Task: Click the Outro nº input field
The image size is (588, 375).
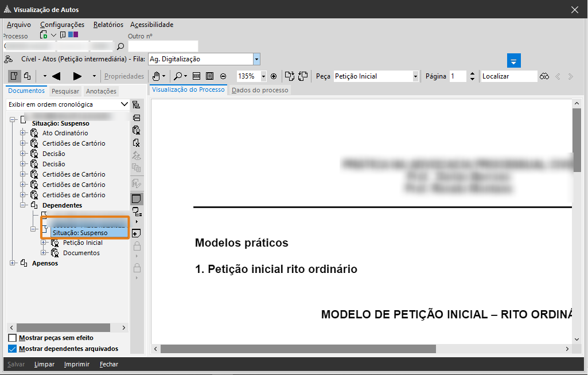Action: pyautogui.click(x=163, y=46)
